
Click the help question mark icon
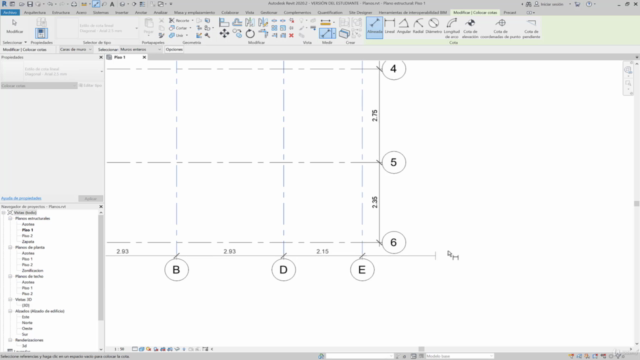tap(589, 4)
